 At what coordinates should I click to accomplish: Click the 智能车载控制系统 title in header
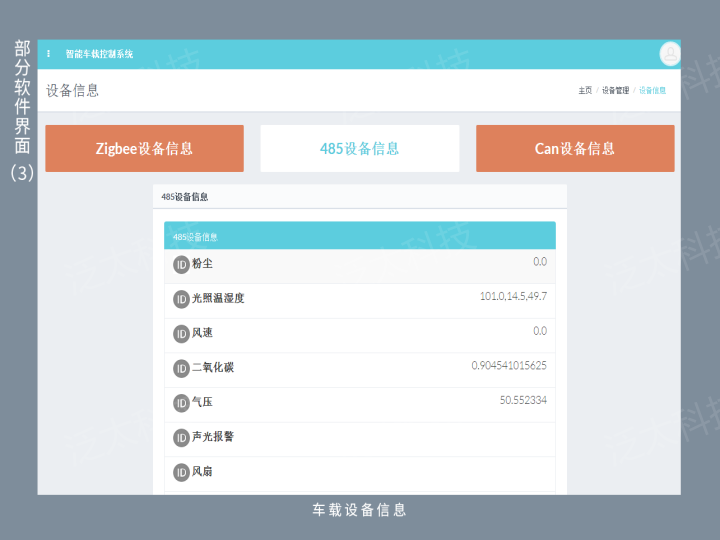(x=99, y=54)
